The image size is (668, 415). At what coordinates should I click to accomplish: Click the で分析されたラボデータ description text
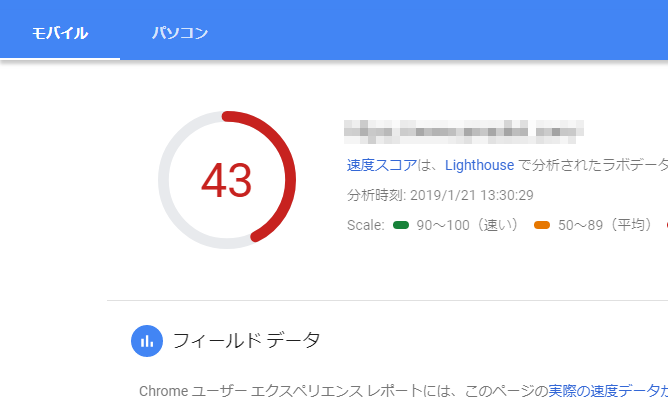595,165
